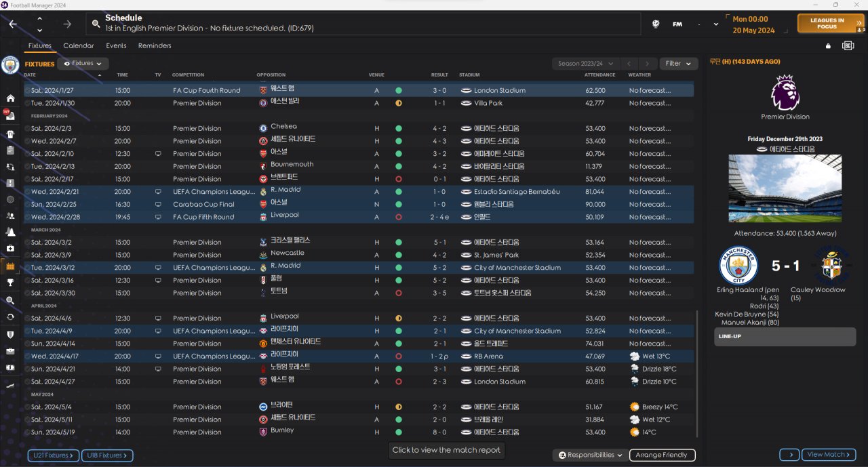Click the Etihad Stadium photo thumbnail
Image resolution: width=868 pixels, height=467 pixels.
785,188
